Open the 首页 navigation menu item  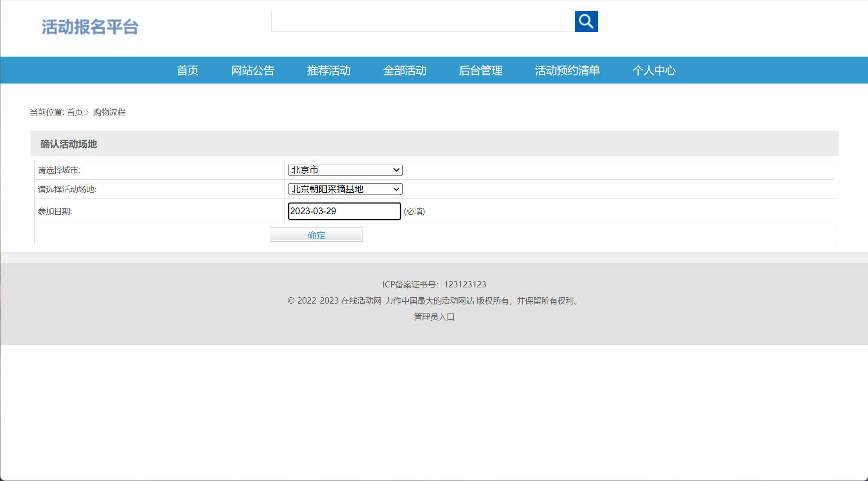click(188, 70)
